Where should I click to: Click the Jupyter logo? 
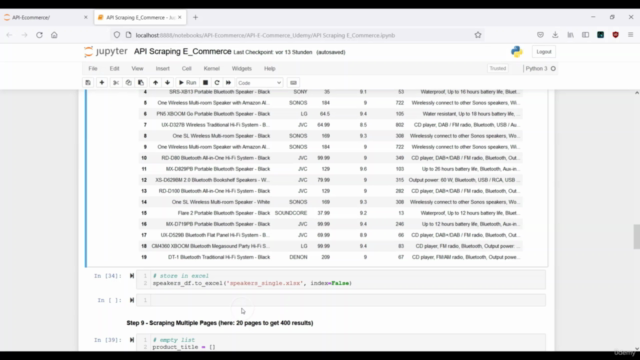pyautogui.click(x=106, y=51)
